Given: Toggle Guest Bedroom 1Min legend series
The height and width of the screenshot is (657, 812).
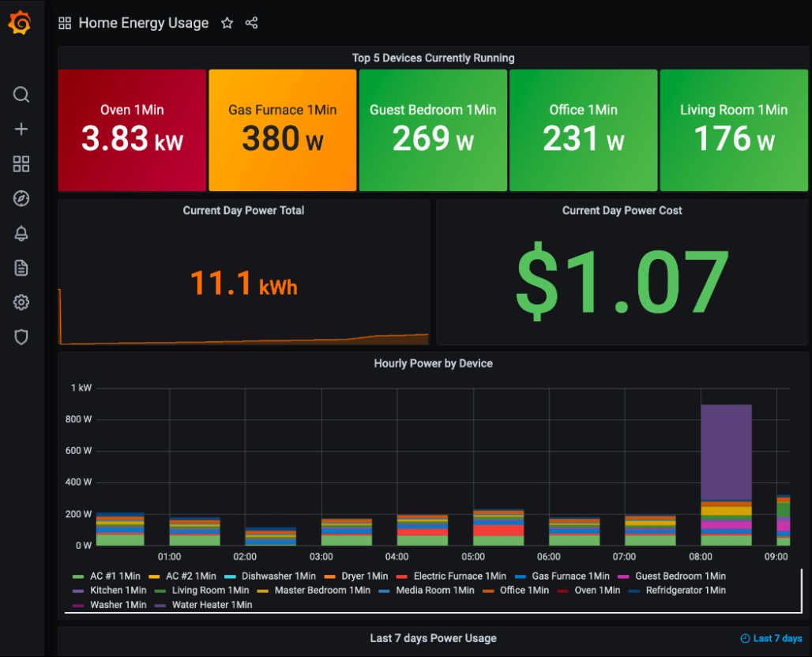Looking at the screenshot, I should point(679,576).
